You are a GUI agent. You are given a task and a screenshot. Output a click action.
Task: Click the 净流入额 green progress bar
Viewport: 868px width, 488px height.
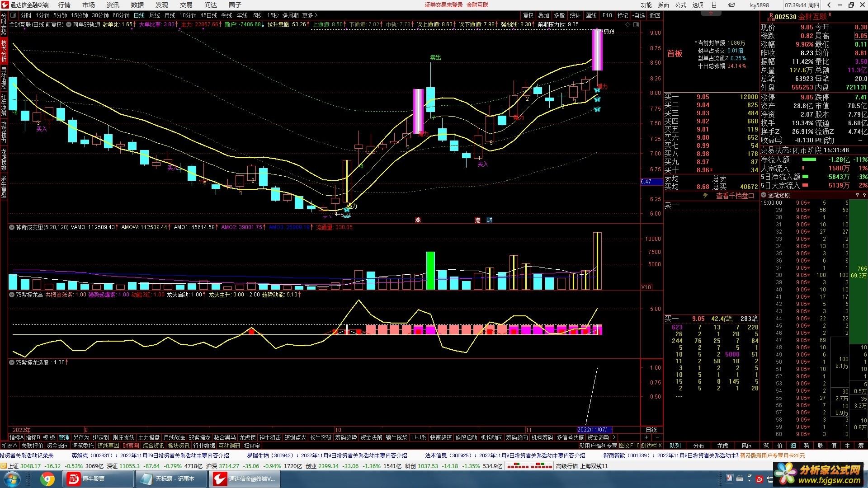(x=809, y=160)
